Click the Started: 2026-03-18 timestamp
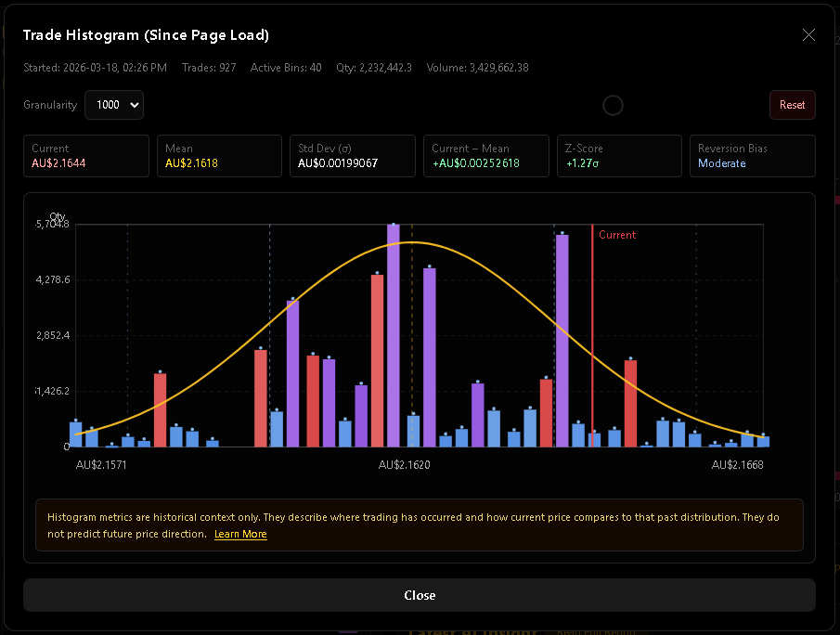 (x=95, y=68)
